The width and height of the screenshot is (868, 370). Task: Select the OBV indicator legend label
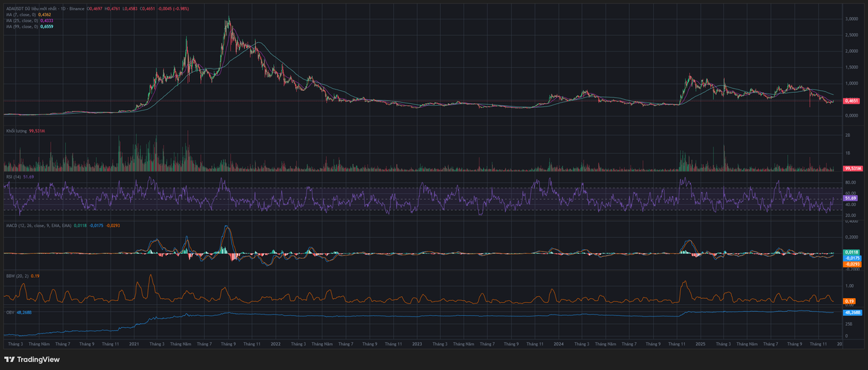tap(10, 312)
